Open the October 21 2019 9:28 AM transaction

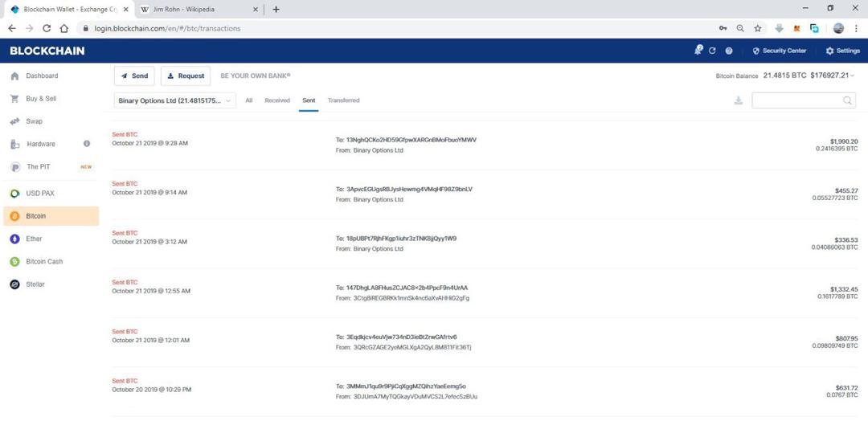click(485, 145)
